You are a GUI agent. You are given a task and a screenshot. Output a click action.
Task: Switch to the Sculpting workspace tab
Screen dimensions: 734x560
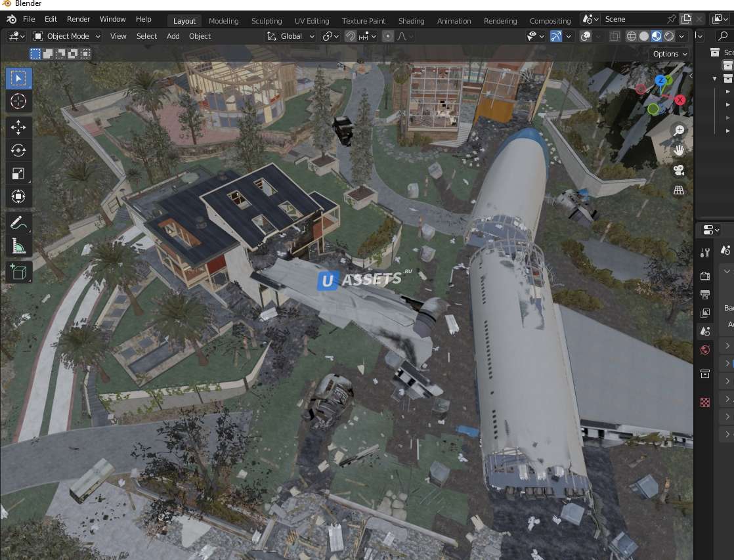point(267,21)
